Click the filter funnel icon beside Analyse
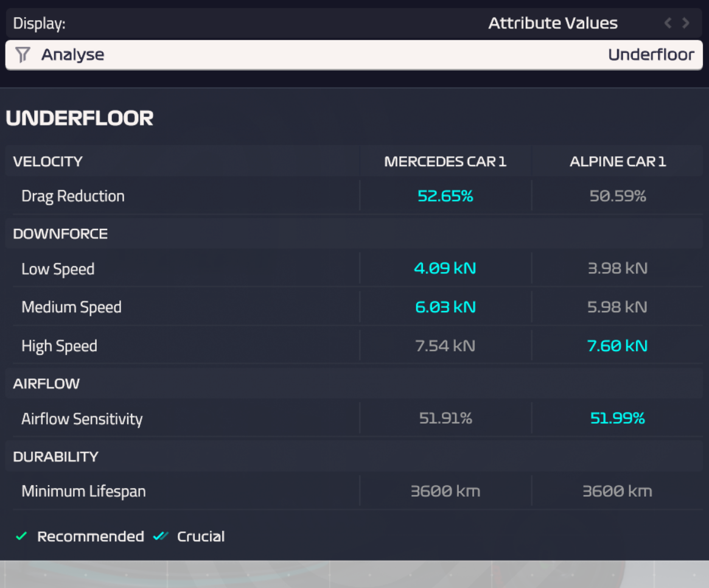This screenshot has width=709, height=588. coord(23,55)
